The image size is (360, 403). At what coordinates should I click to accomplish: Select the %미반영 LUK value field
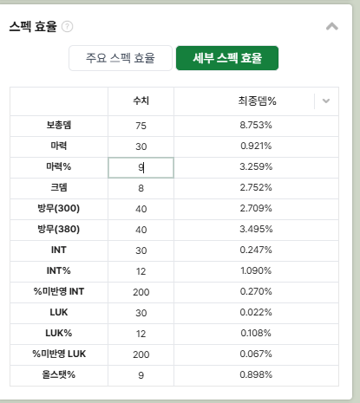(141, 354)
